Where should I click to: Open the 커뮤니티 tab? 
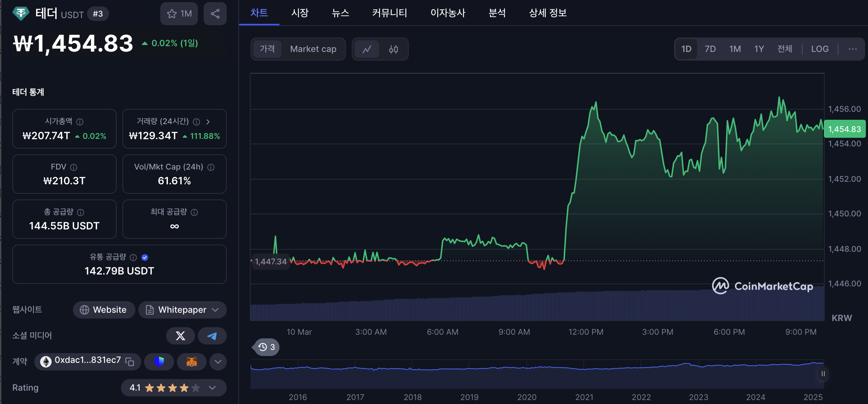coord(390,13)
